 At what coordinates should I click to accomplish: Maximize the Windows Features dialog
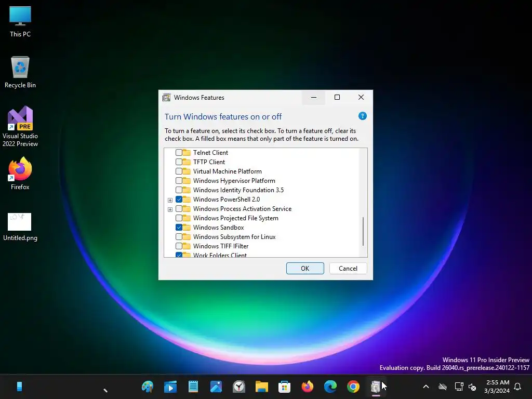click(337, 97)
